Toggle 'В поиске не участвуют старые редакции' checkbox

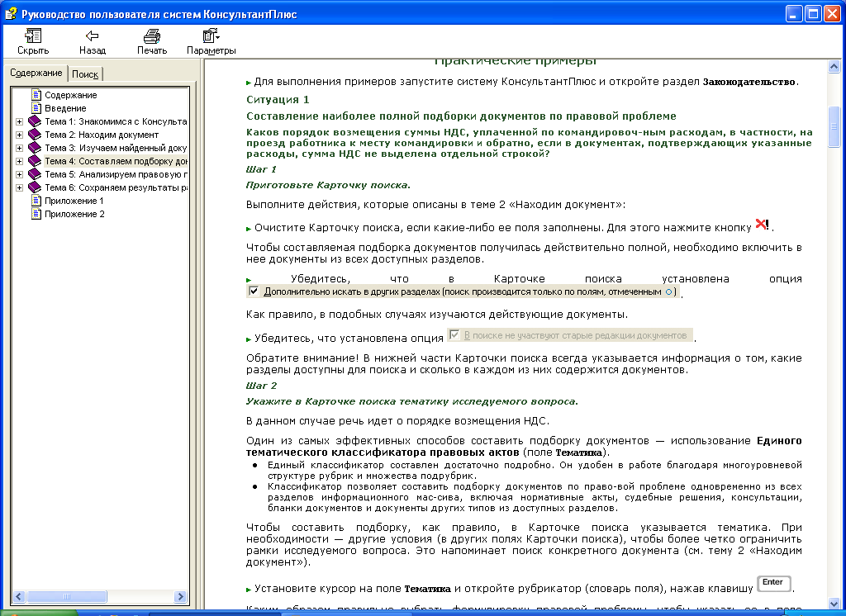[x=454, y=335]
